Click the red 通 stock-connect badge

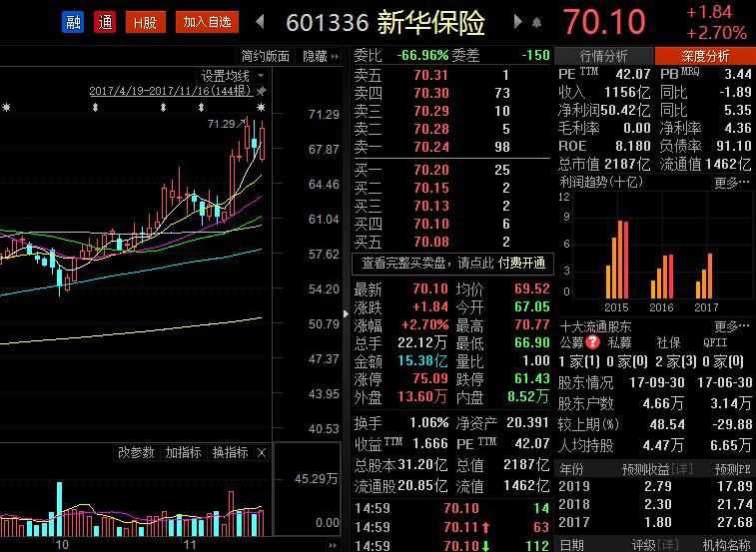(x=106, y=22)
